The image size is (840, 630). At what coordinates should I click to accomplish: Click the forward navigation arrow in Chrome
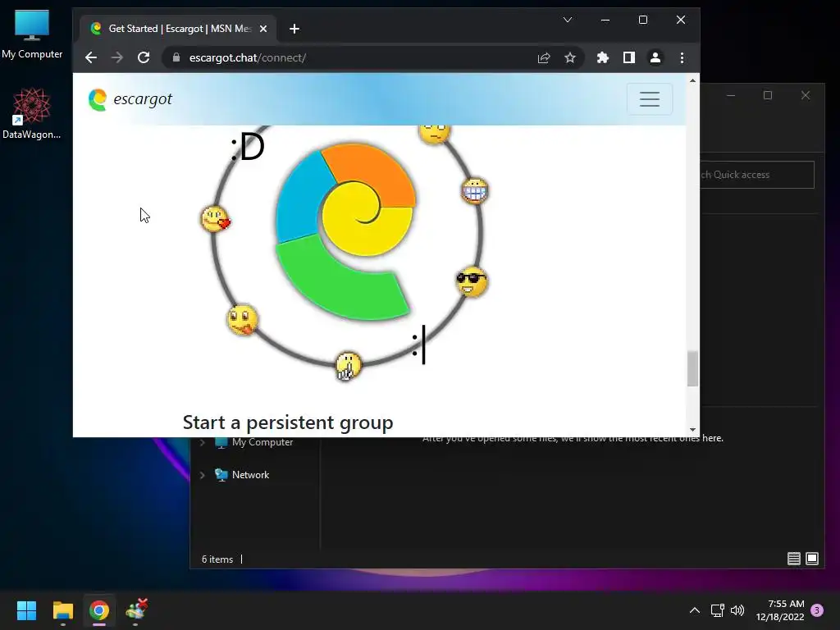[x=117, y=58]
